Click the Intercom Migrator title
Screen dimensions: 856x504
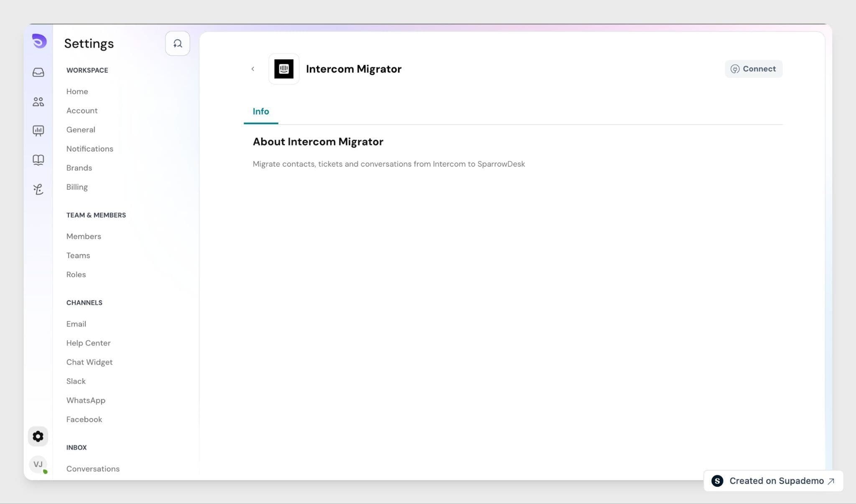[x=354, y=69]
